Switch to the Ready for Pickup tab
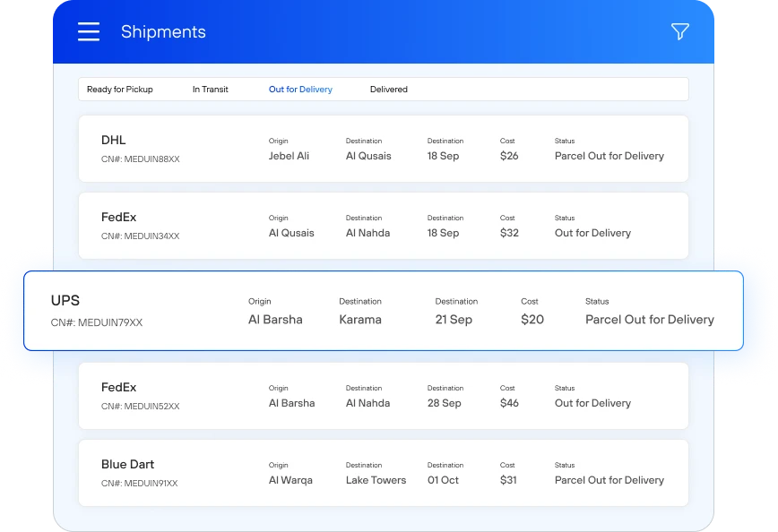This screenshot has width=778, height=532. (119, 89)
